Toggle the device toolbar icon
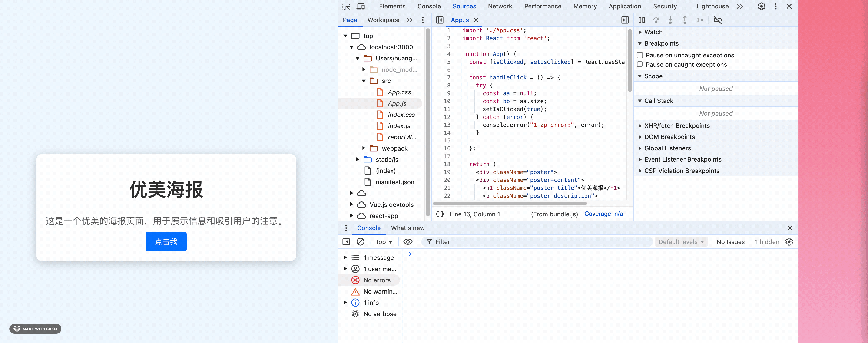 tap(361, 7)
